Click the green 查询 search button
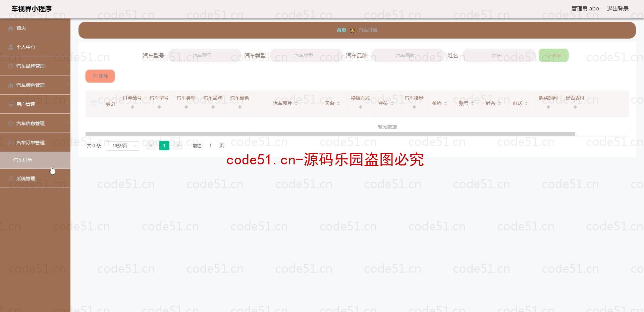 [553, 55]
